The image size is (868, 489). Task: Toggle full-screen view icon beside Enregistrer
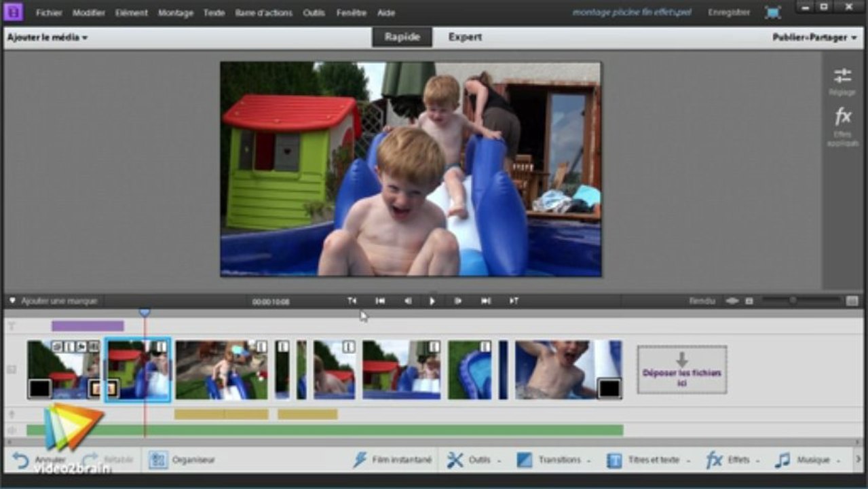773,12
